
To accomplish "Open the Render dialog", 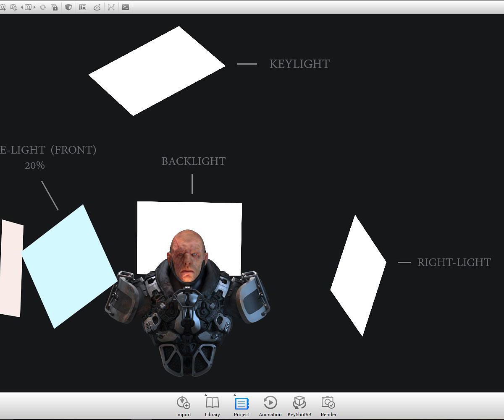I will [328, 406].
